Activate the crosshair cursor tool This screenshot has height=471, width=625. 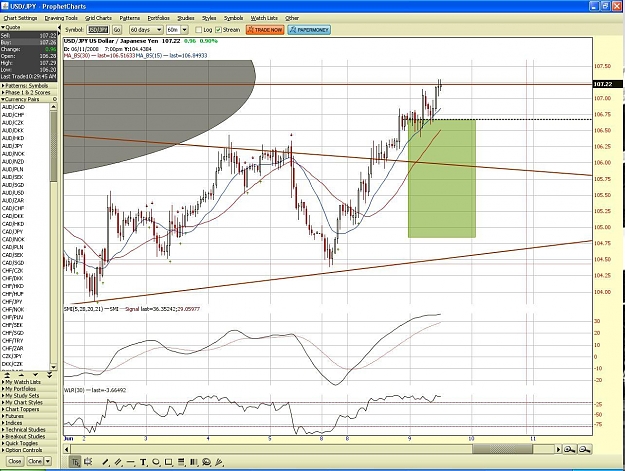click(88, 462)
